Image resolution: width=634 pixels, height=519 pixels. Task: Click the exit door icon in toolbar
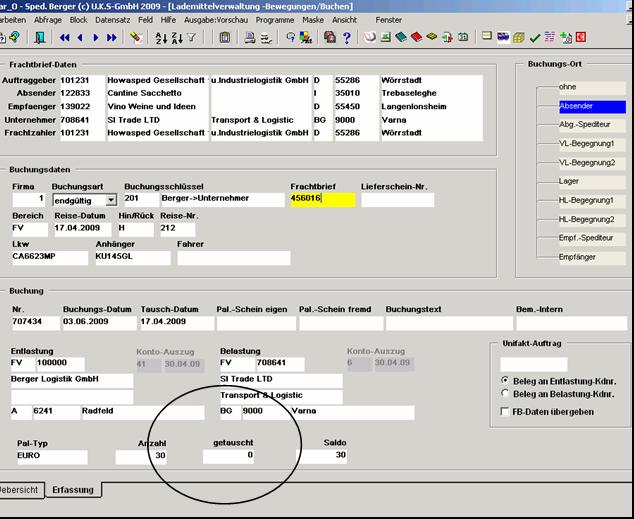pos(40,38)
